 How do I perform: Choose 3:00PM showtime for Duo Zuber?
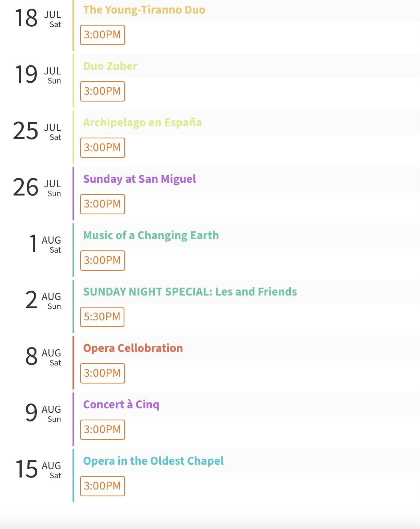[x=103, y=91]
